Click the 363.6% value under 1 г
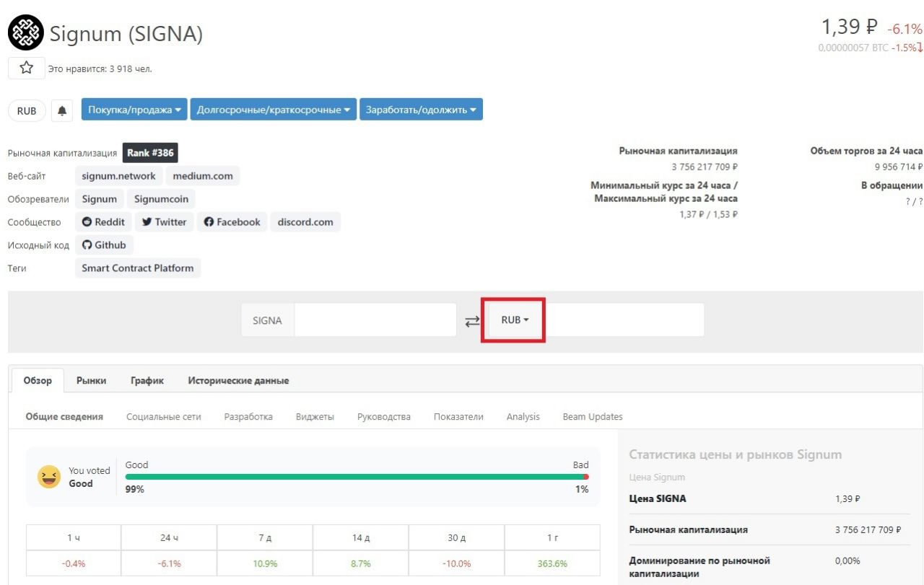Image resolution: width=924 pixels, height=585 pixels. (552, 563)
